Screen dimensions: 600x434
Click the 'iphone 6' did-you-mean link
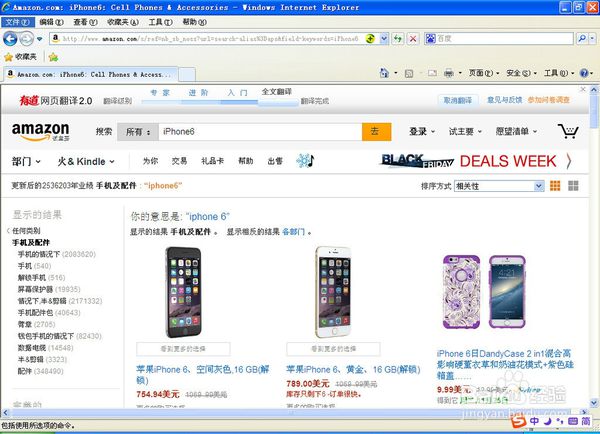click(x=207, y=217)
